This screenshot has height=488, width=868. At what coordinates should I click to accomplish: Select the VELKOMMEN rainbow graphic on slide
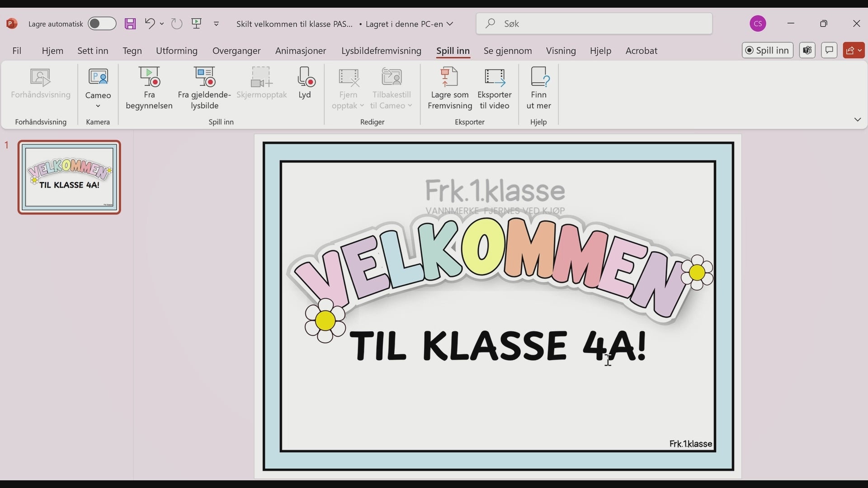[489, 267]
